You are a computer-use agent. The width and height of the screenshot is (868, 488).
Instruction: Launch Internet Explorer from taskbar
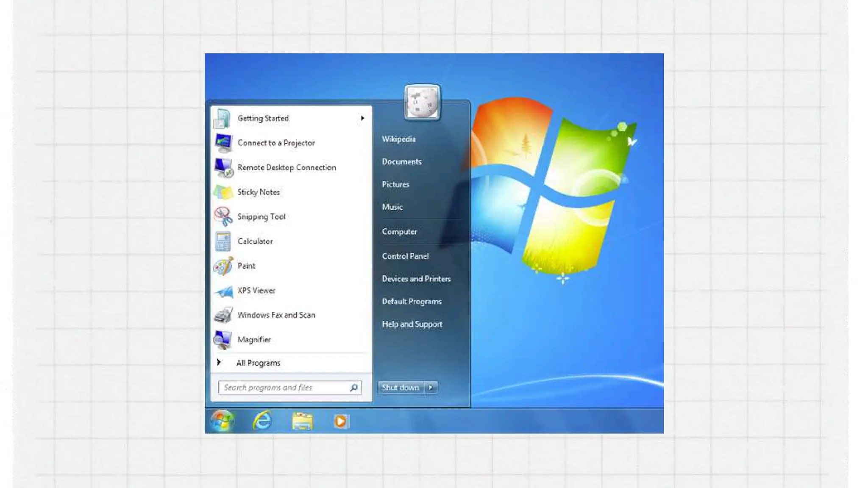click(x=262, y=421)
